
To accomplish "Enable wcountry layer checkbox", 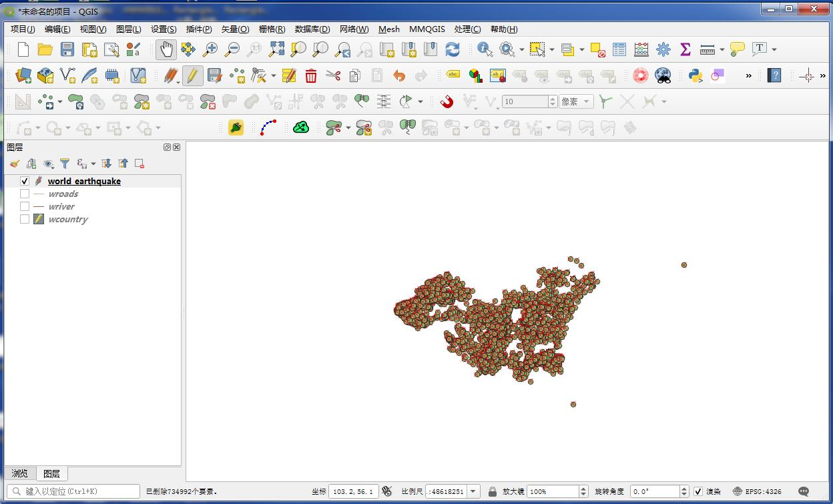I will (25, 219).
